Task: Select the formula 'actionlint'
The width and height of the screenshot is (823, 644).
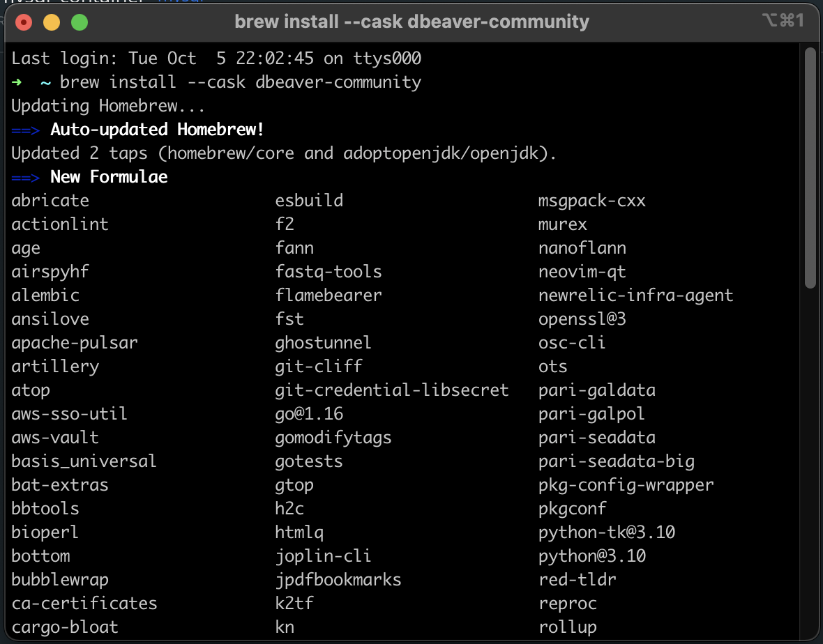Action: click(60, 224)
